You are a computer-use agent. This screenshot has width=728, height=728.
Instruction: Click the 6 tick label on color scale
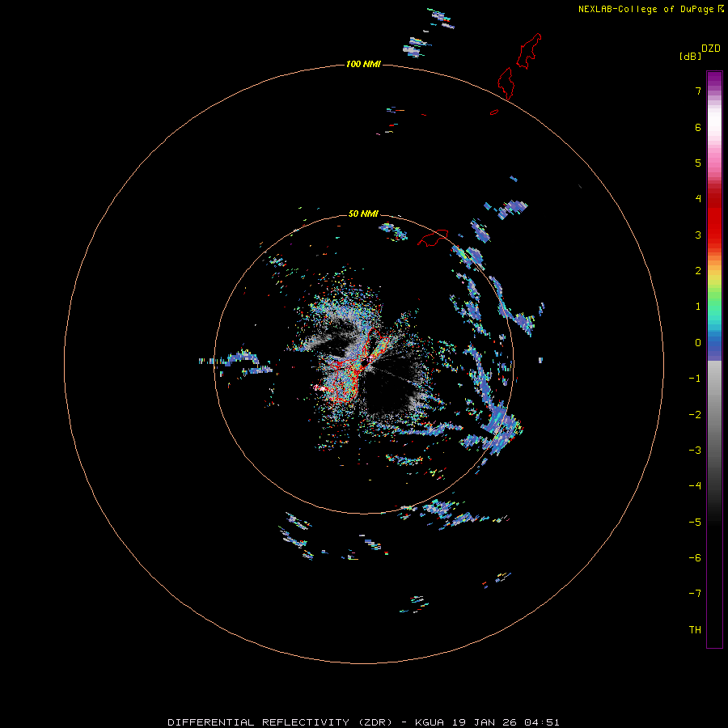tap(698, 127)
